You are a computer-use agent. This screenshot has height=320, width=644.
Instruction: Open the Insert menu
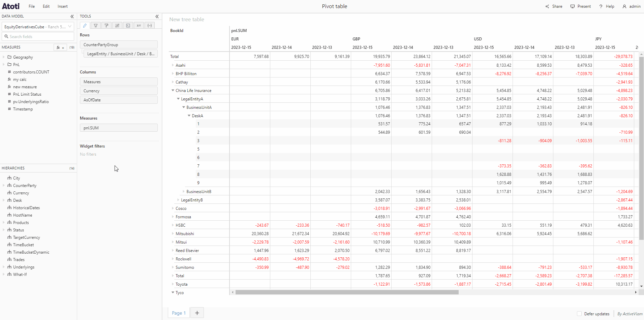[62, 6]
